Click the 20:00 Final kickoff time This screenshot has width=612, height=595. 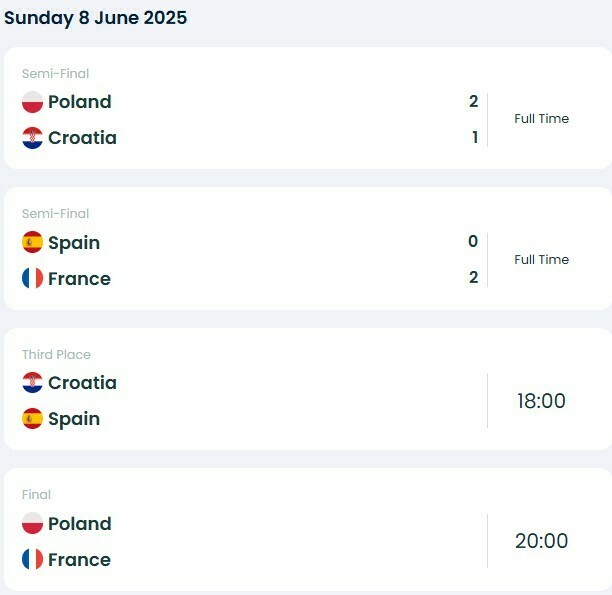(x=541, y=541)
